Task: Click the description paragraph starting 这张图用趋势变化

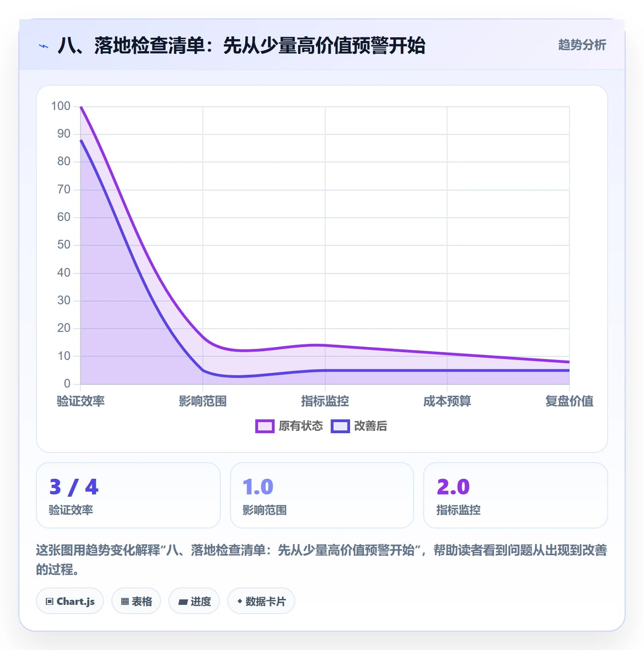Action: [322, 560]
